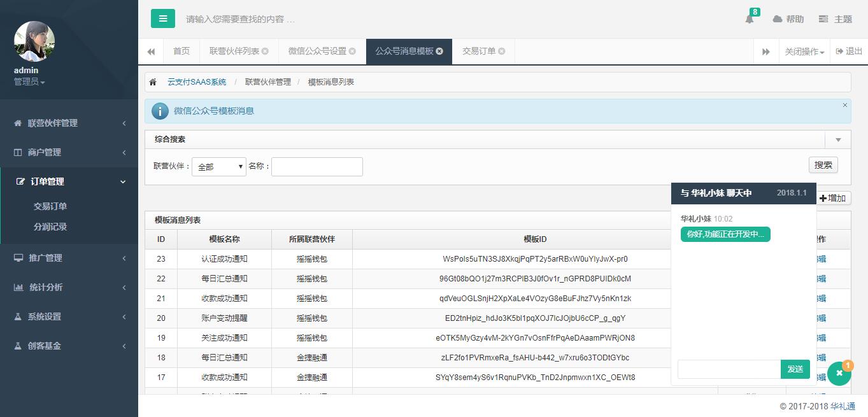The width and height of the screenshot is (868, 417).
Task: Click the home breadcrumb icon beside 云支付SAAS系统
Action: (x=152, y=81)
